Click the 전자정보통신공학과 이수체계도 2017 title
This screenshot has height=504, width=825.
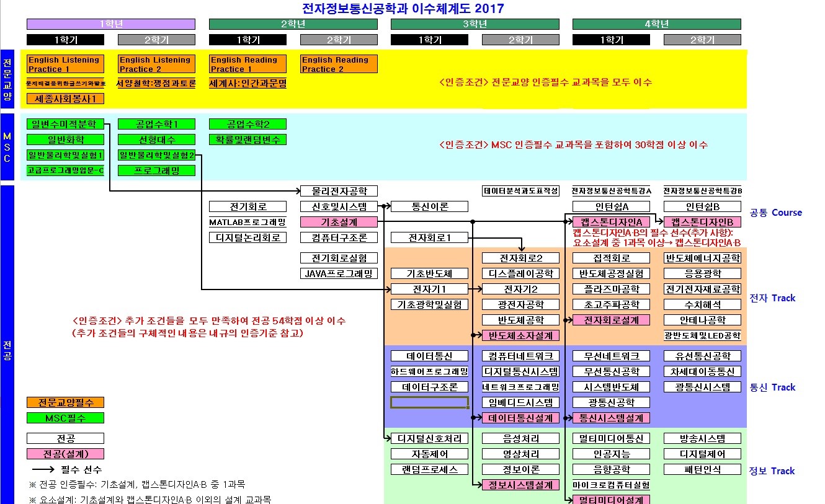click(402, 8)
